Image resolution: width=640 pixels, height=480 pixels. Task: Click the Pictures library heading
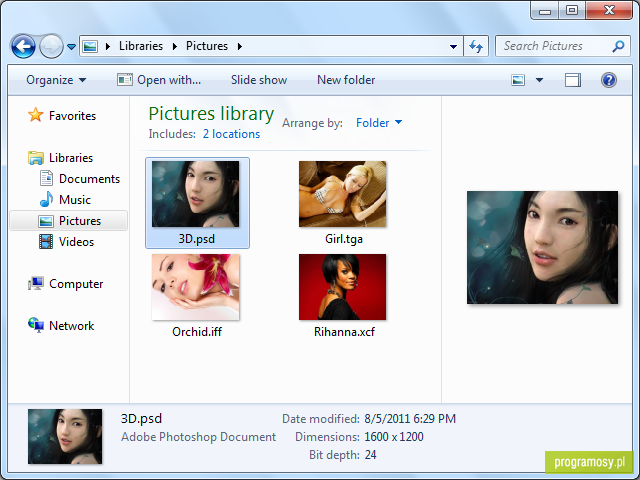211,114
